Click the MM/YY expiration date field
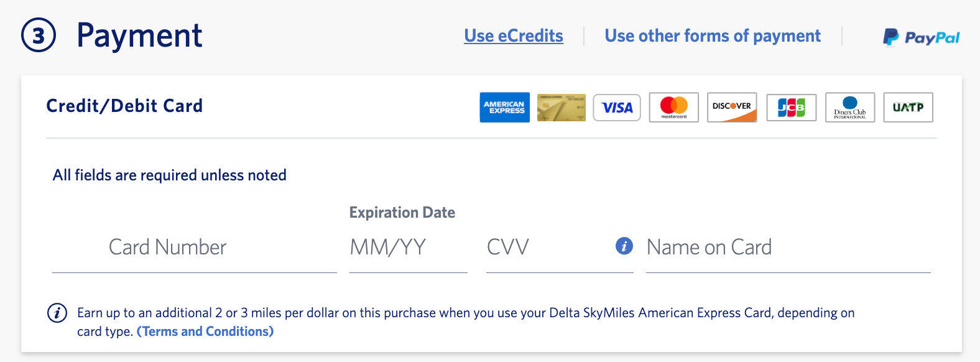Image resolution: width=980 pixels, height=362 pixels. [408, 248]
